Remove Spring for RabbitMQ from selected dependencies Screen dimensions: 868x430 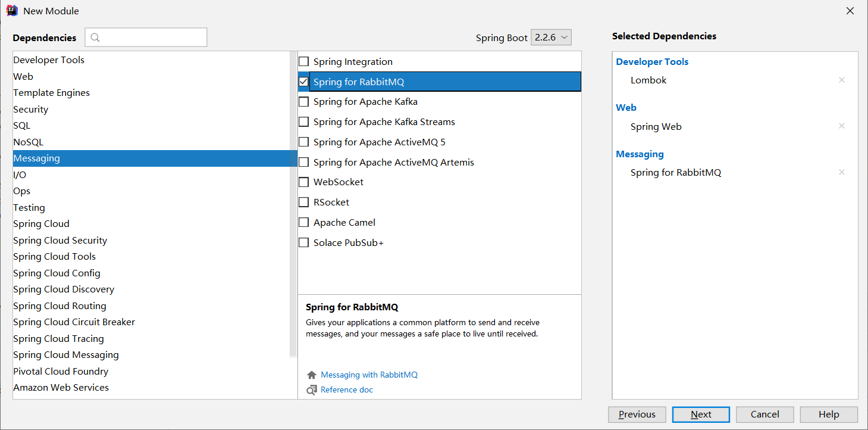pos(842,172)
